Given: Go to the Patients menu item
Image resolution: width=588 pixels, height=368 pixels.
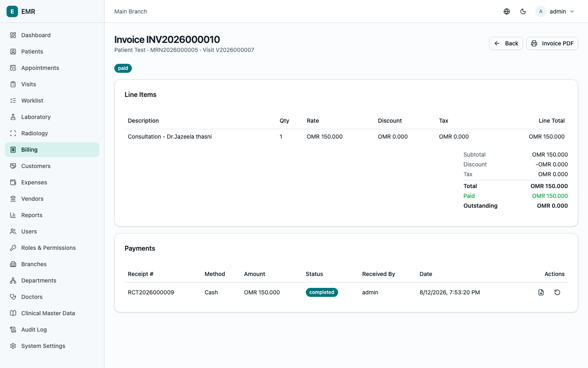Looking at the screenshot, I should coord(52,52).
